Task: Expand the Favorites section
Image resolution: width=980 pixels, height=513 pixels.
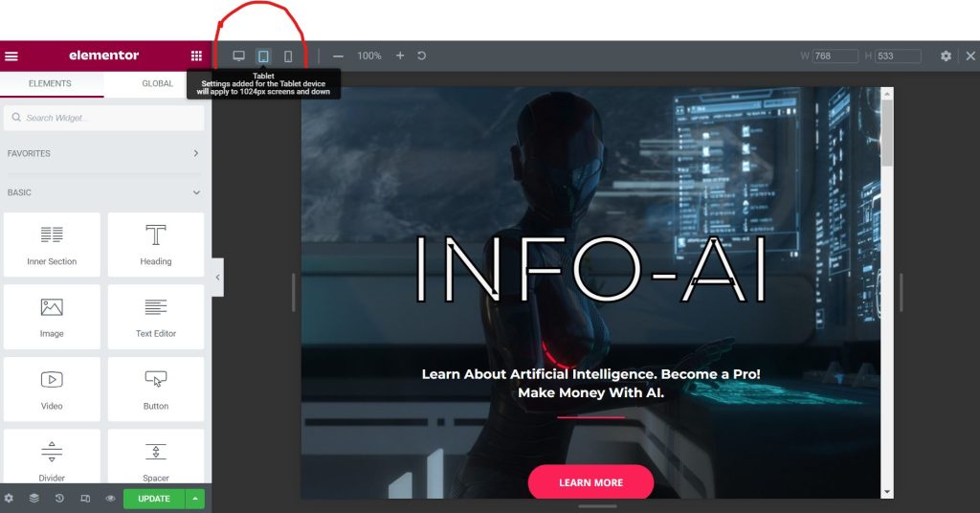Action: [196, 153]
